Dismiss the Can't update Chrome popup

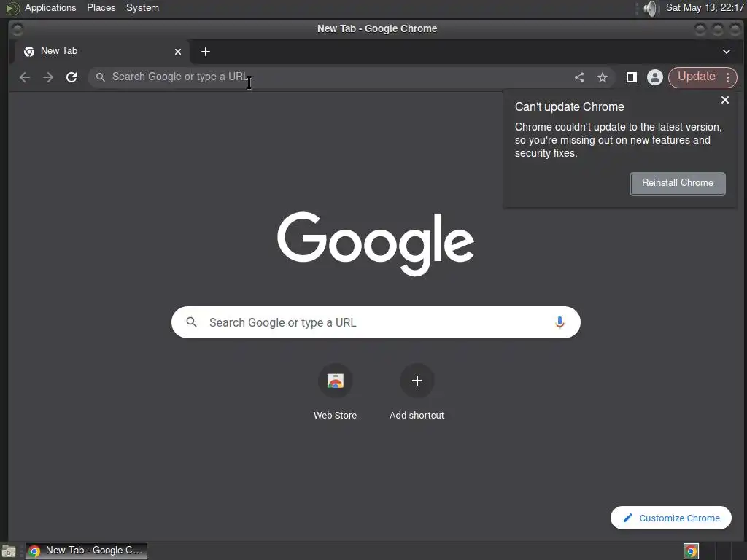pos(724,100)
